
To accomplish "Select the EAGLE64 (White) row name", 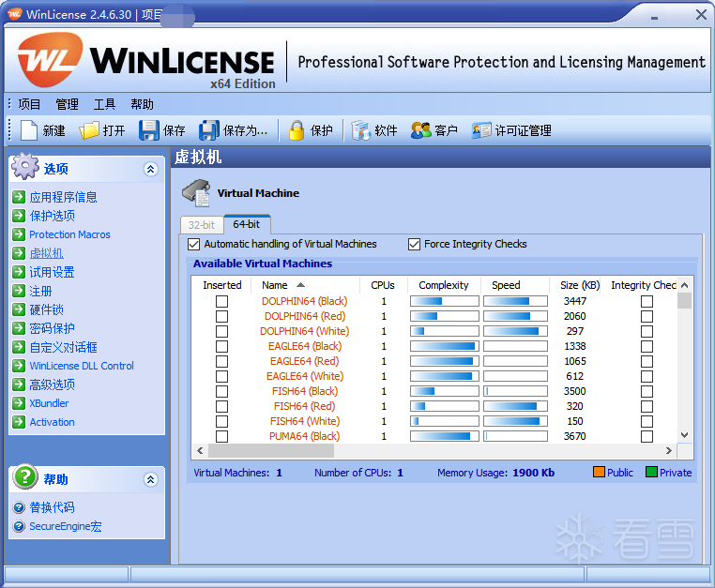I will [x=305, y=376].
